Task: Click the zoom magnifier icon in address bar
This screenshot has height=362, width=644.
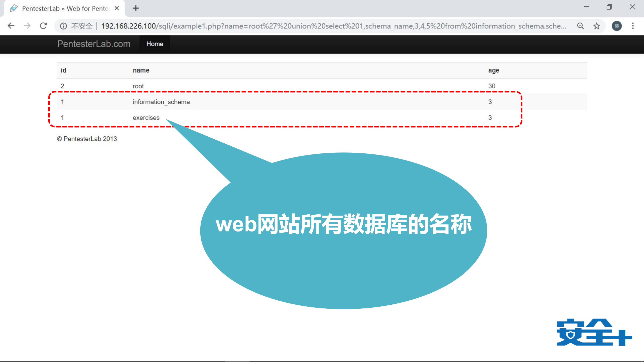Action: pos(580,26)
